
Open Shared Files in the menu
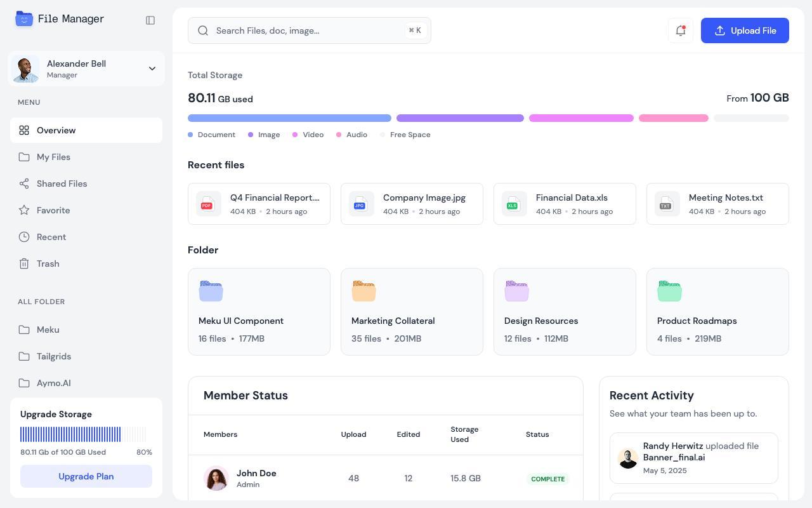coord(86,184)
